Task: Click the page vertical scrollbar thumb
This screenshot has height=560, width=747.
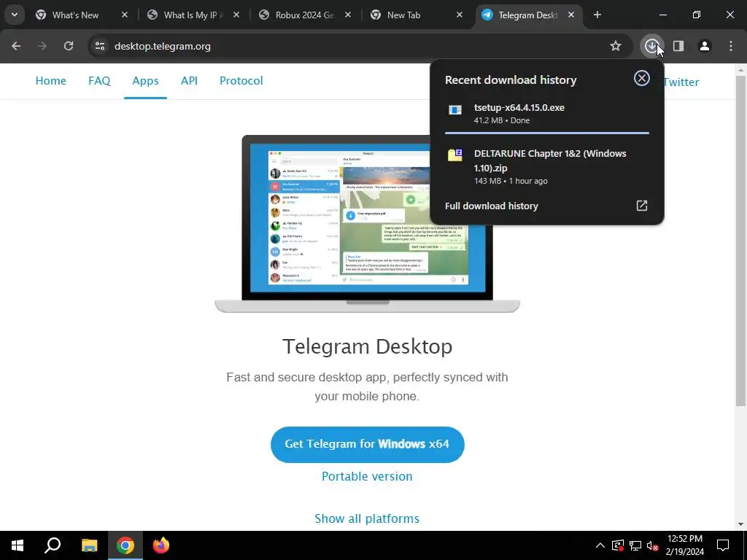Action: [740, 241]
